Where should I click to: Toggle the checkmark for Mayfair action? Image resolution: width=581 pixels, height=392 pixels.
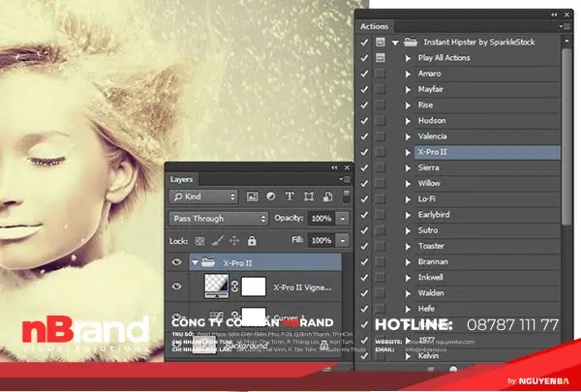364,89
